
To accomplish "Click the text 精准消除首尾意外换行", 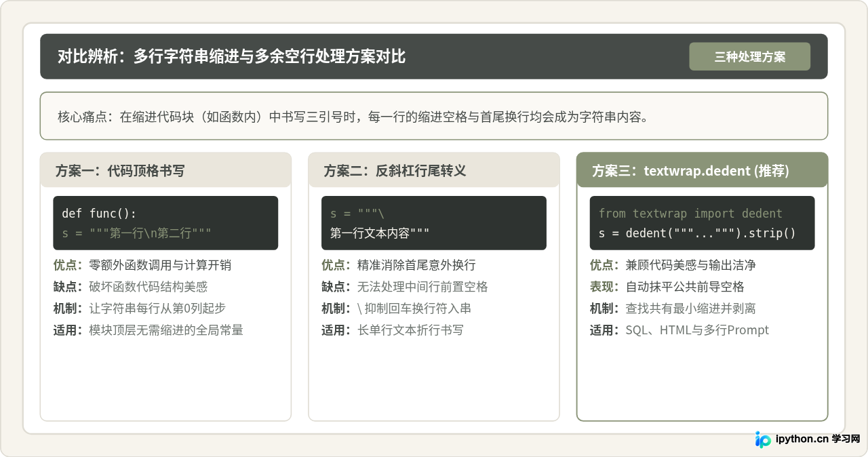I will click(x=416, y=265).
